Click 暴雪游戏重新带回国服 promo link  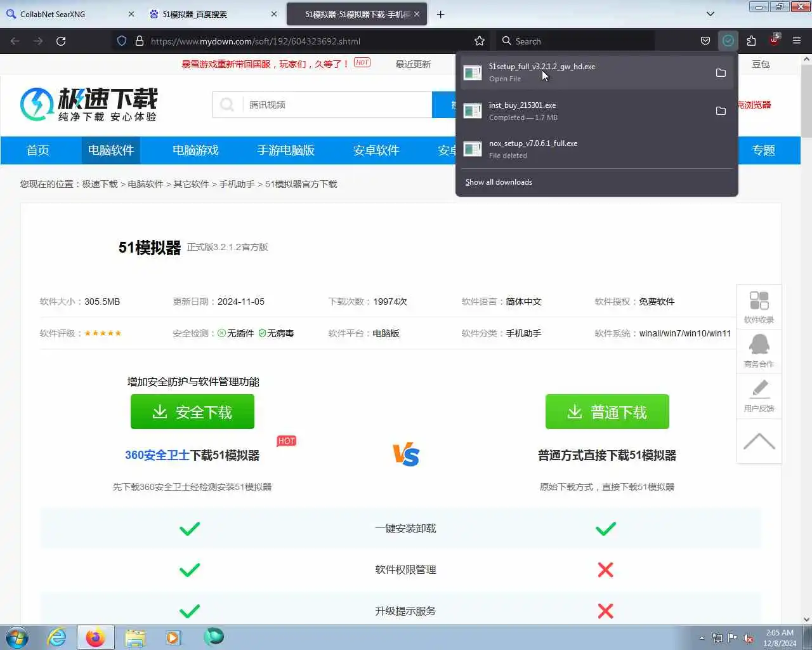(x=265, y=64)
